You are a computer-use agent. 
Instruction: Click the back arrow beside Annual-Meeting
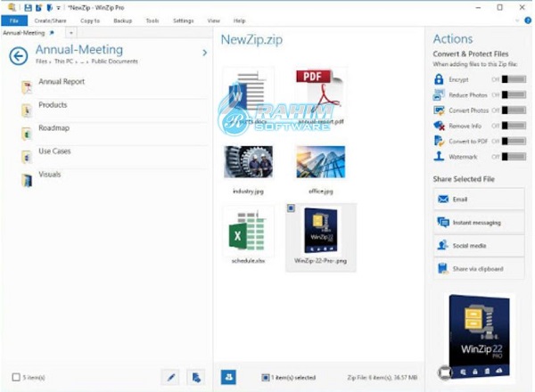pyautogui.click(x=19, y=55)
